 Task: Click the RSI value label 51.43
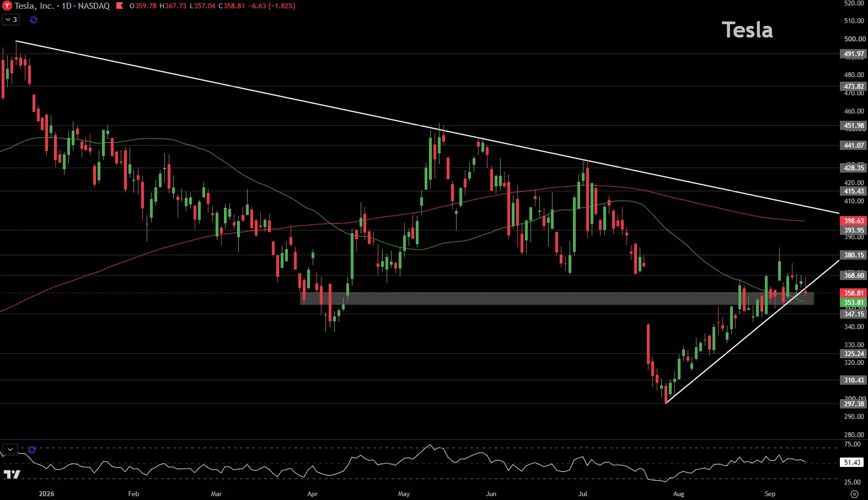click(x=852, y=463)
